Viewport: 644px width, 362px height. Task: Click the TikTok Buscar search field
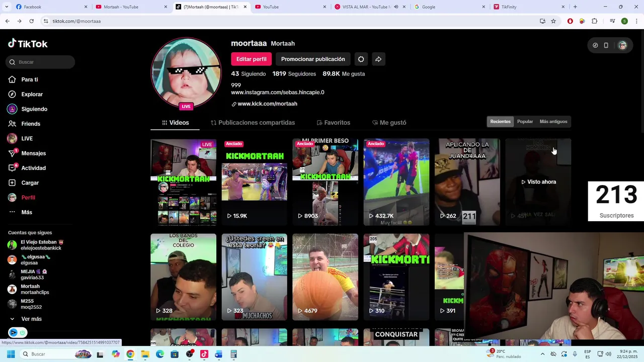click(41, 62)
